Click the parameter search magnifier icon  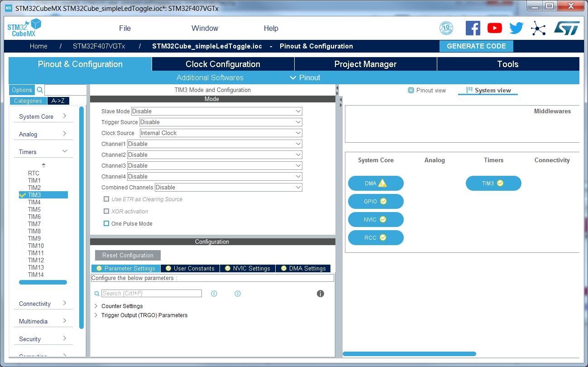96,294
